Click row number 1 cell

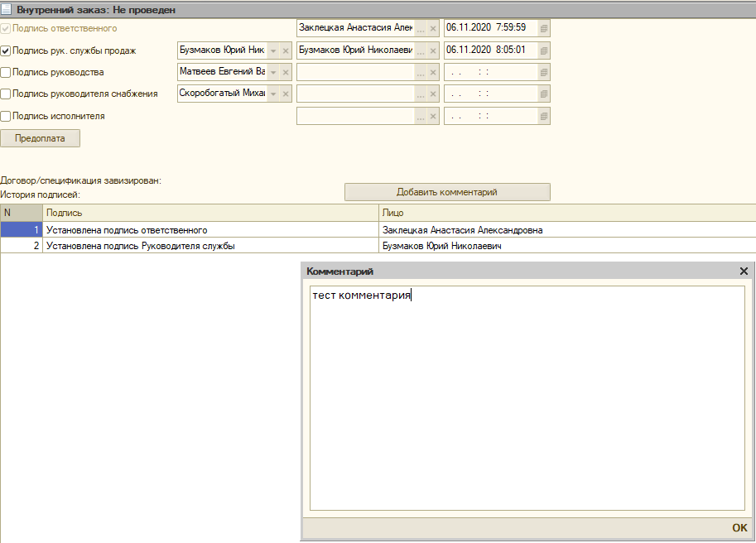(22, 230)
